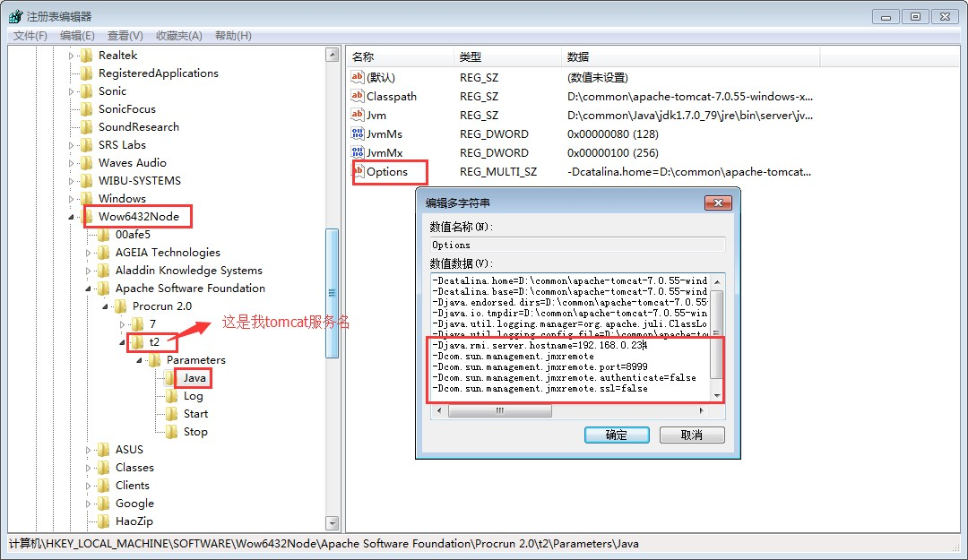Collapse the Procrun 2.0 node
This screenshot has height=560, width=968.
pos(105,306)
